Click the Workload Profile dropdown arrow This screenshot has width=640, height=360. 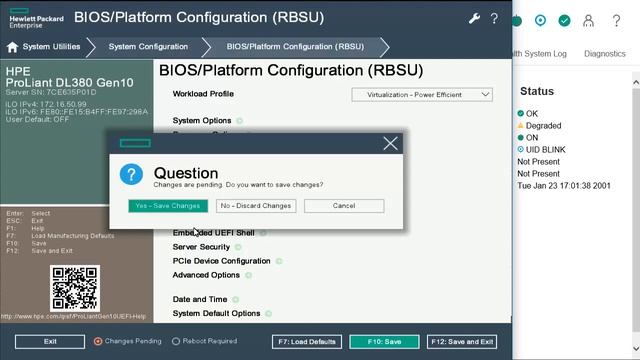[x=485, y=95]
